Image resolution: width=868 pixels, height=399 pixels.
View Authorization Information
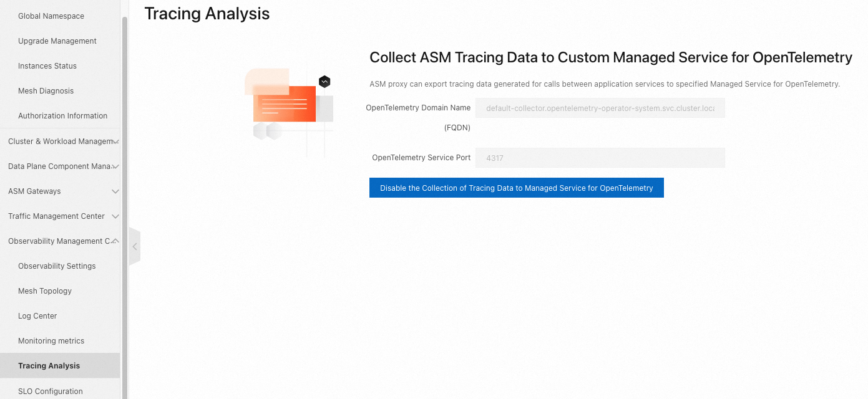pos(62,116)
